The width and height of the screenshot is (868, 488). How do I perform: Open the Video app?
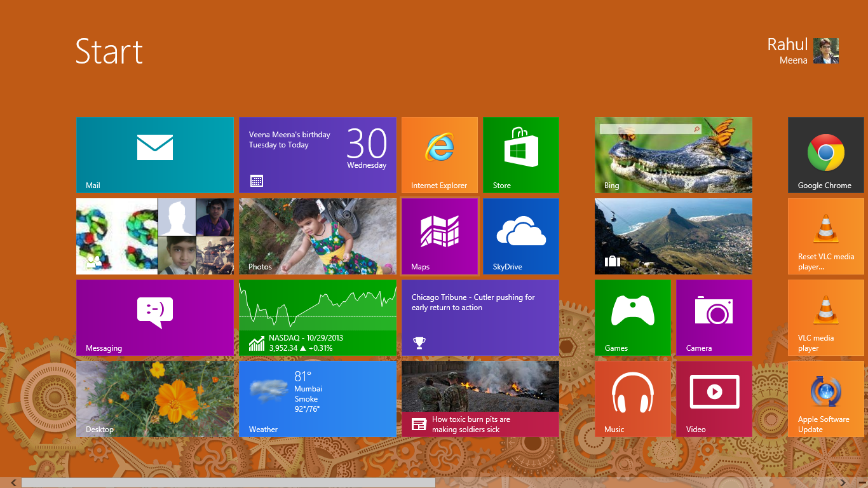[x=714, y=398]
